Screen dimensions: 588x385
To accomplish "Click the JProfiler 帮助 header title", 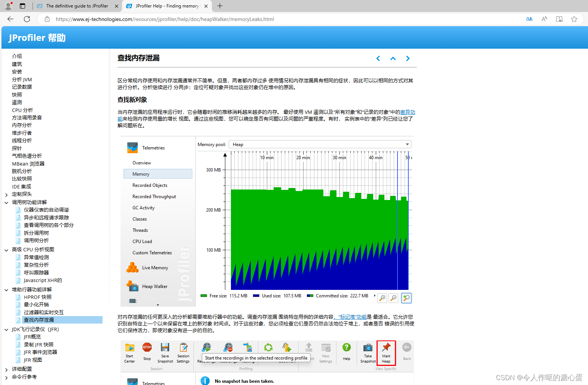I will pyautogui.click(x=37, y=38).
